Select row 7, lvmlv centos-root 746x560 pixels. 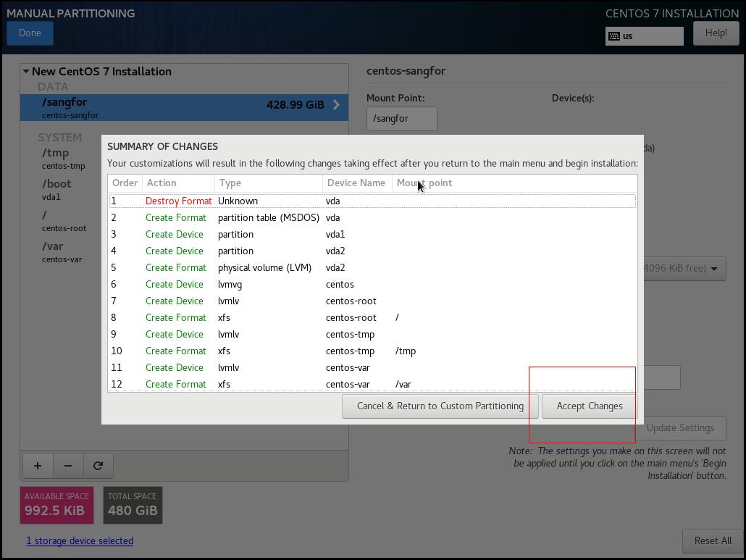[372, 301]
